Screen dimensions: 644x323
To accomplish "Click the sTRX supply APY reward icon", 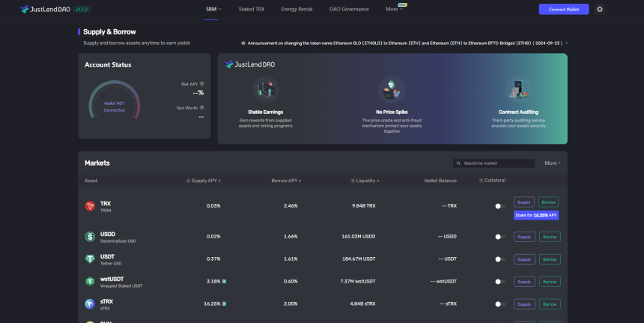I will 224,304.
